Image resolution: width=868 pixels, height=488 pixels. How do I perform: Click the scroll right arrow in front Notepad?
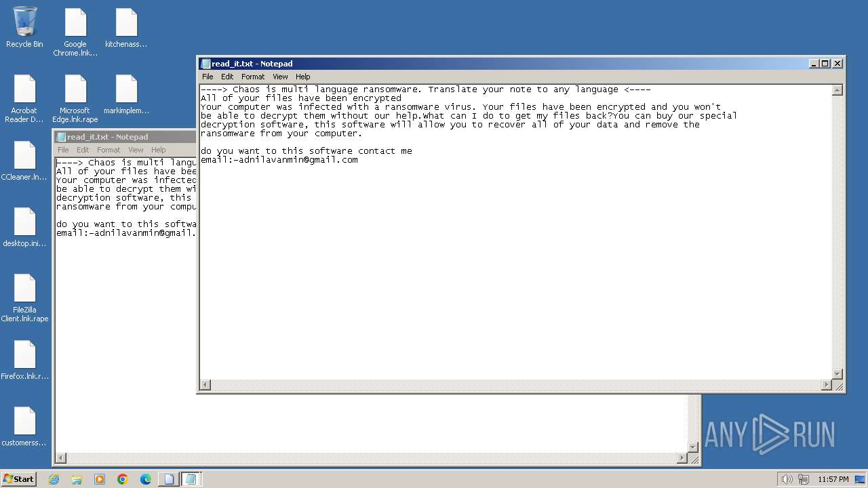pyautogui.click(x=826, y=385)
